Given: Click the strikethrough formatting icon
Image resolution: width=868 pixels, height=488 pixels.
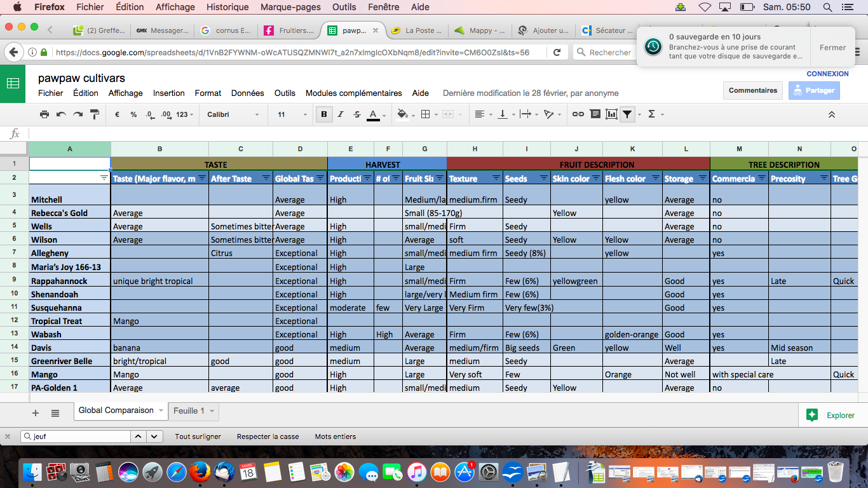Looking at the screenshot, I should pyautogui.click(x=357, y=114).
